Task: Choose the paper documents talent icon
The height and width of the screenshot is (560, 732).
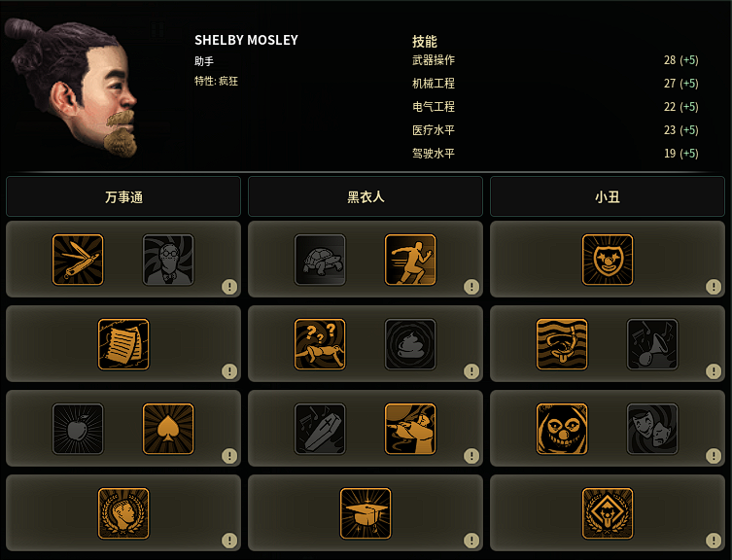Action: pyautogui.click(x=123, y=344)
